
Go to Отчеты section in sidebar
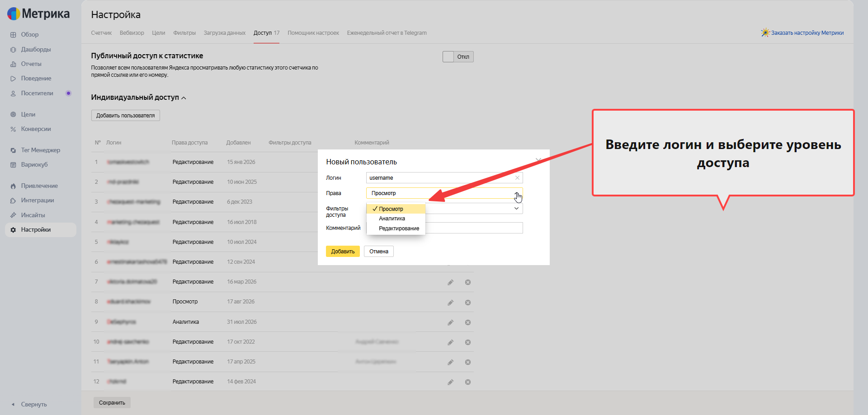[x=31, y=64]
